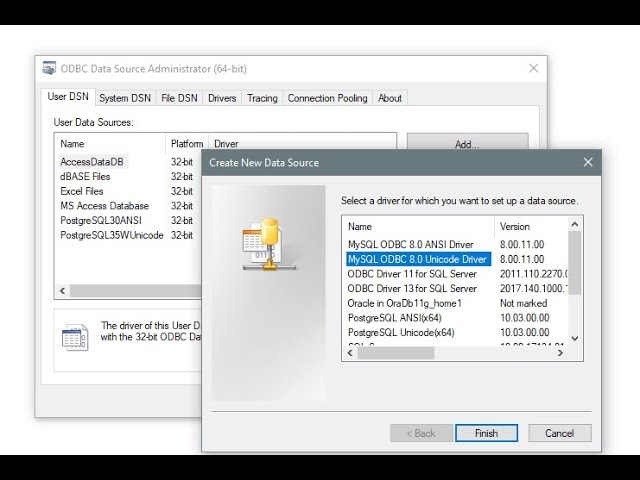
Task: Select AccessDataDB user data source
Action: (x=92, y=162)
